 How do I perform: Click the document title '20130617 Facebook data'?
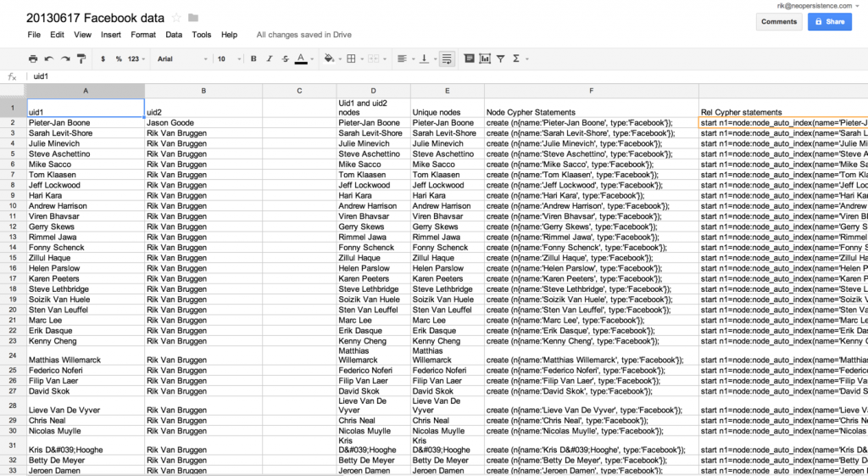coord(95,18)
